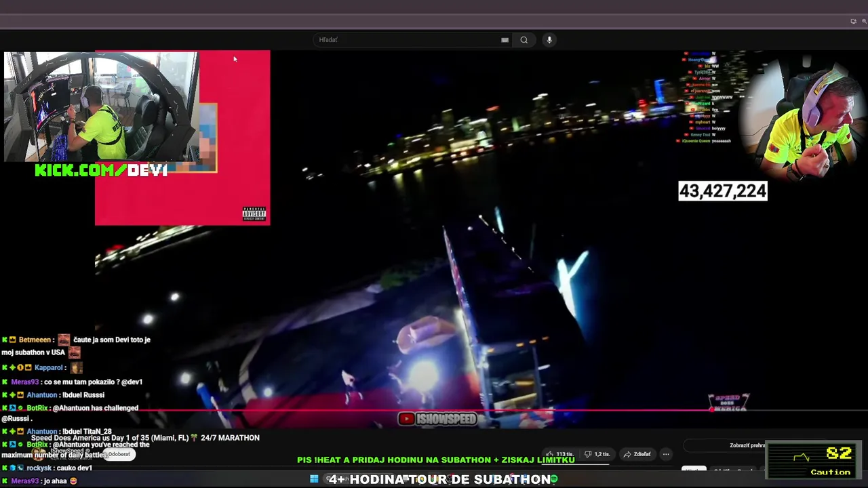Click the YouTube search magnifier button
Screen dimensions: 868x488
tap(524, 40)
